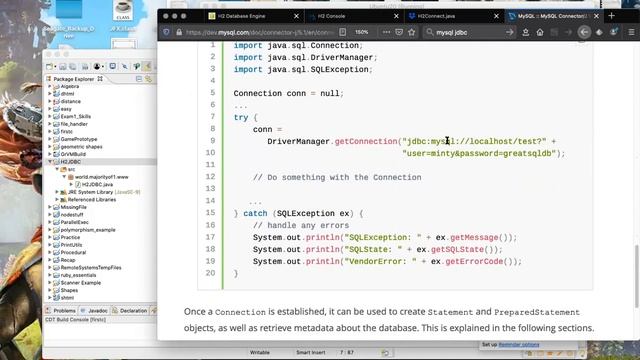
Task: Open the Firefox hamburger menu
Action: tap(631, 32)
